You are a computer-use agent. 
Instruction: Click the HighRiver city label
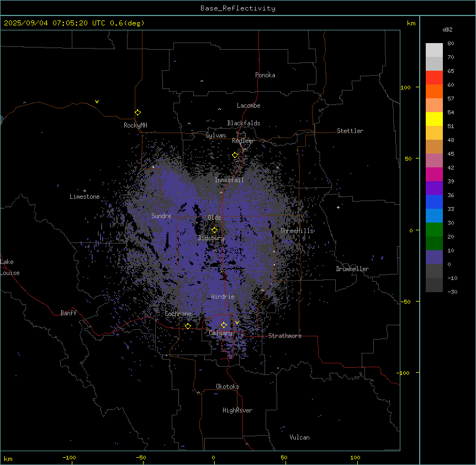tap(237, 410)
